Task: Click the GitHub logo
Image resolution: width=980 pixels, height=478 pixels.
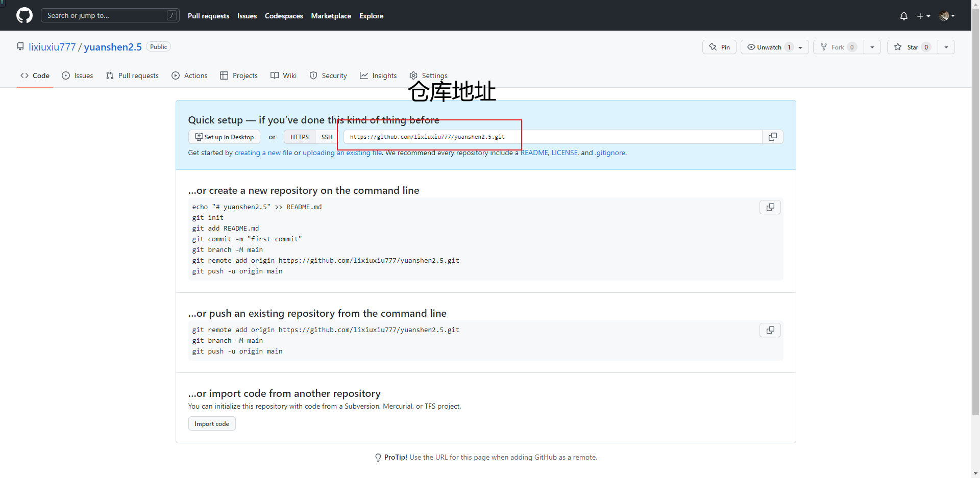Action: [x=24, y=15]
